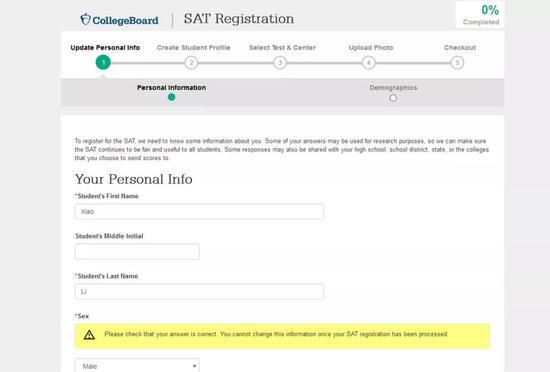Go to step 4 circle
550x372 pixels.
coord(368,63)
